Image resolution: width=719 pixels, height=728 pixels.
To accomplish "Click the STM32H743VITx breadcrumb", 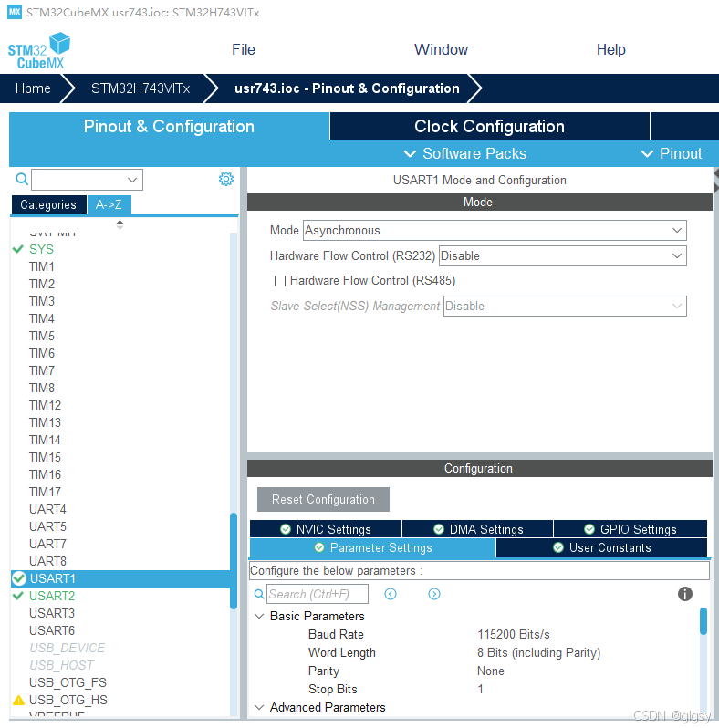I will (141, 88).
